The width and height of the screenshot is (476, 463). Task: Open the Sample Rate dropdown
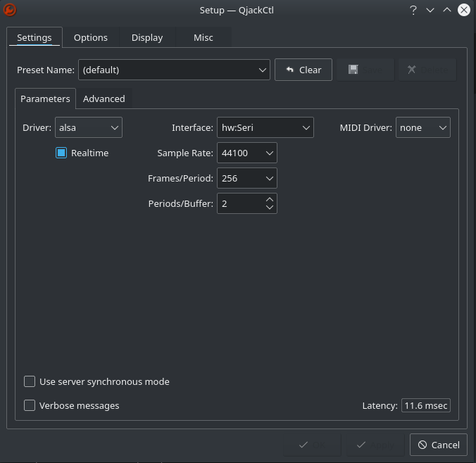pos(246,153)
